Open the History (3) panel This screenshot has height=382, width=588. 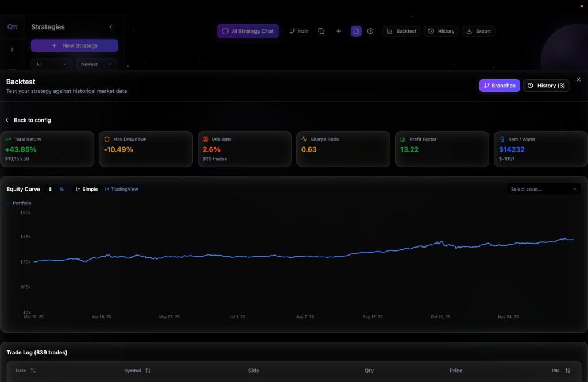[546, 85]
